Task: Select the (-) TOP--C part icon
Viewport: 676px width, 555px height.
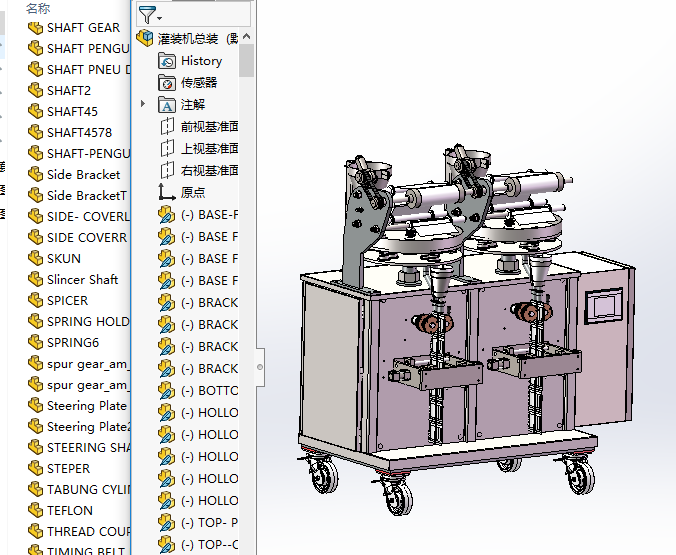Action: coord(166,545)
